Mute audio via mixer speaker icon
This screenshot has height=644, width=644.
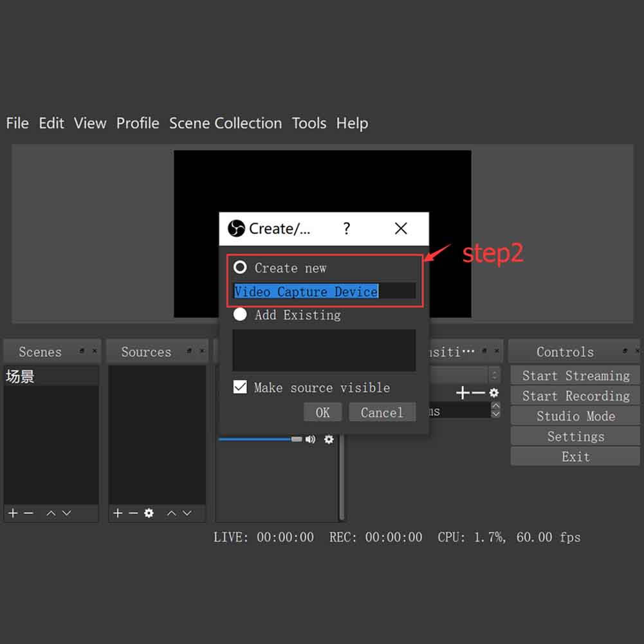(x=311, y=439)
